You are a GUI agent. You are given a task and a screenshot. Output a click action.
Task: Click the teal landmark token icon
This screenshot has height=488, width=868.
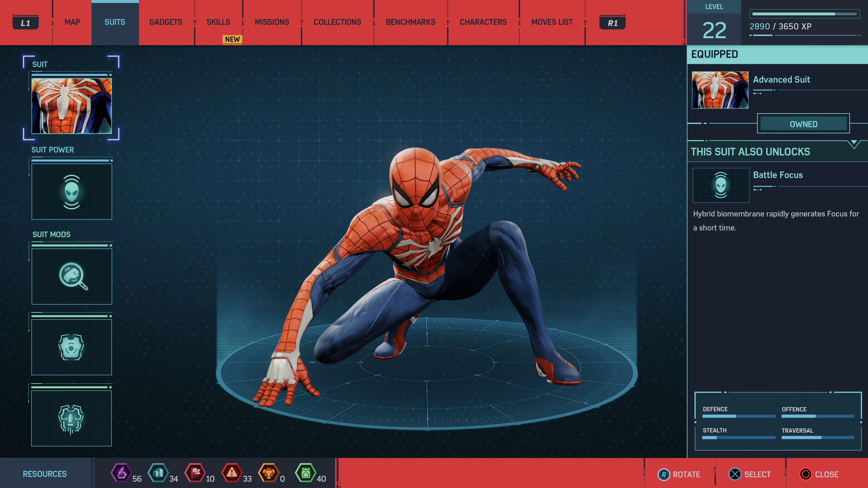tap(158, 472)
